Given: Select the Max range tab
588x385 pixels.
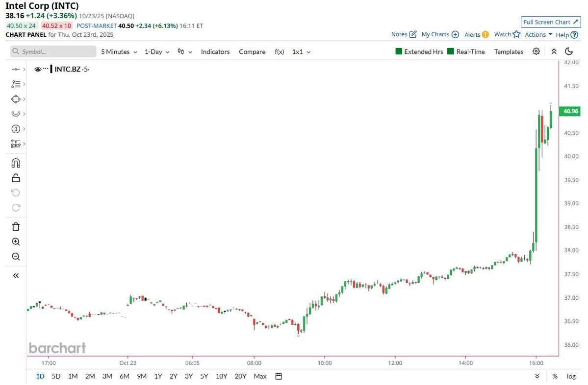Looking at the screenshot, I should (260, 376).
